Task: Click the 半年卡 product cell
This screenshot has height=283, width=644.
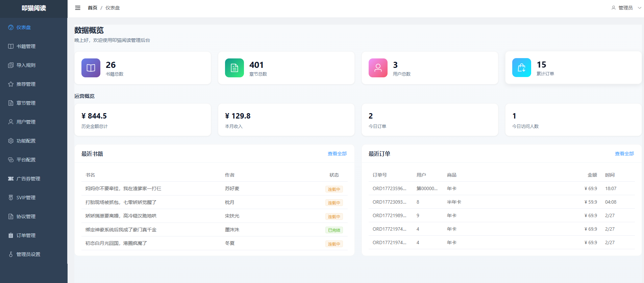Action: (454, 202)
